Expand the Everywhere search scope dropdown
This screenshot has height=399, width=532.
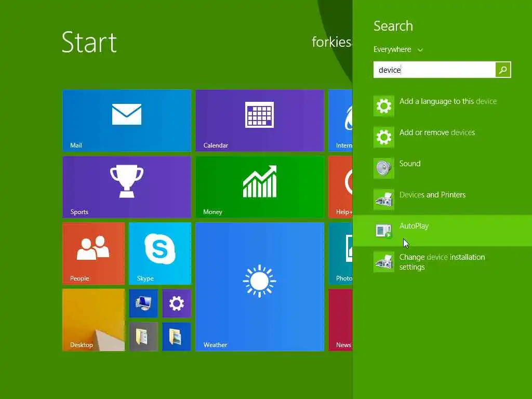point(398,49)
